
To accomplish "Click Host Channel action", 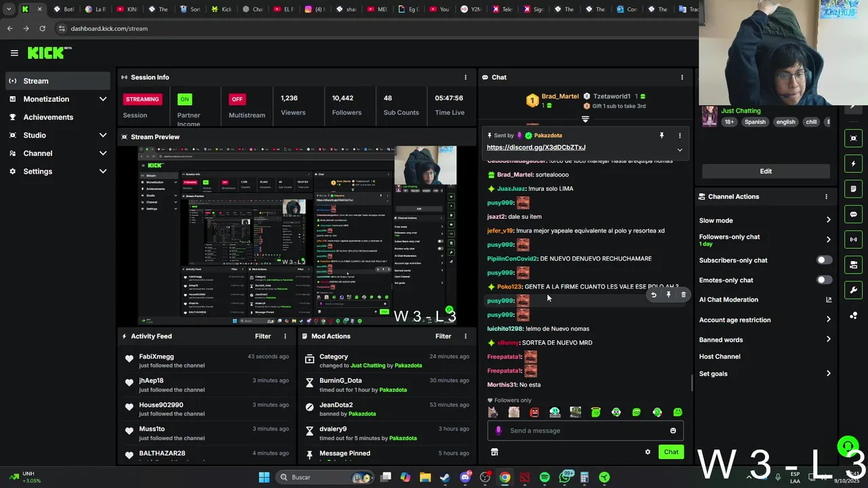I will 719,357.
